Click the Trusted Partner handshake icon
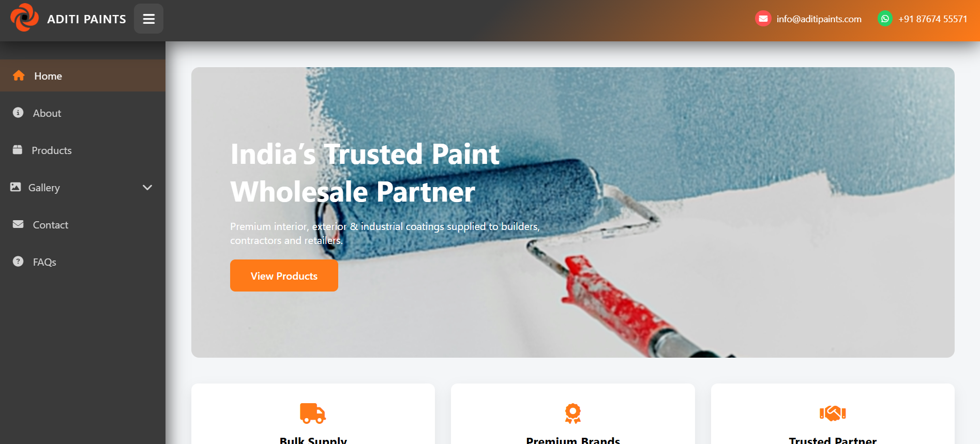The image size is (980, 444). (x=833, y=413)
